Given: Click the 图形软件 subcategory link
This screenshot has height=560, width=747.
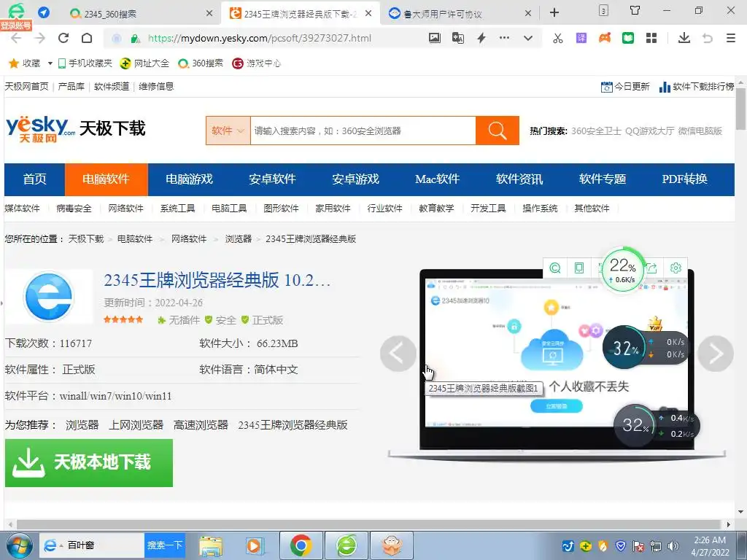Looking at the screenshot, I should [281, 209].
